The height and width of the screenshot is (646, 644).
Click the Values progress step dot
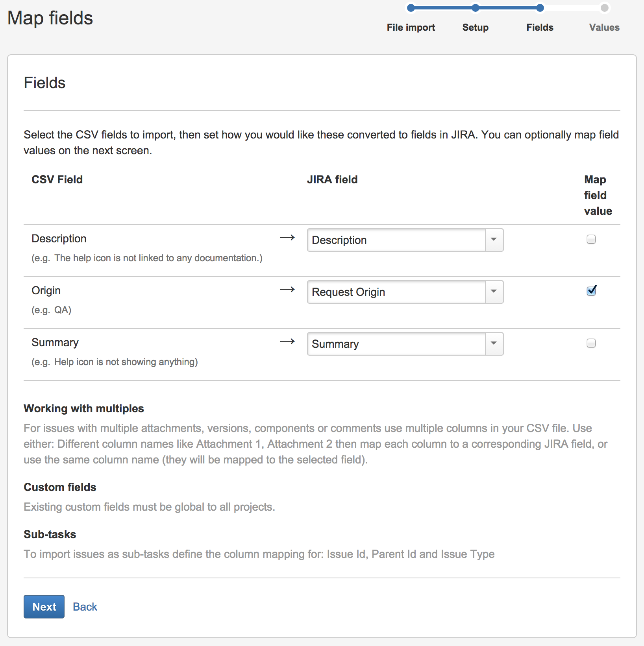tap(605, 8)
